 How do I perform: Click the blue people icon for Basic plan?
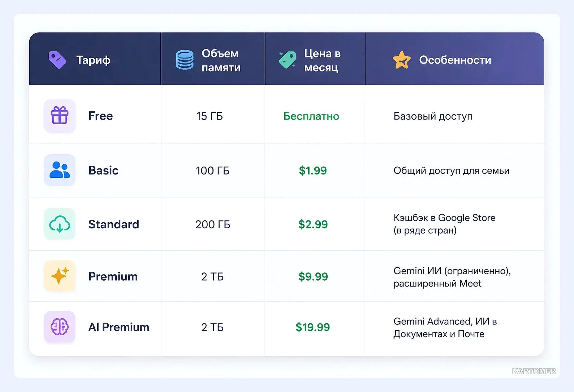click(60, 170)
